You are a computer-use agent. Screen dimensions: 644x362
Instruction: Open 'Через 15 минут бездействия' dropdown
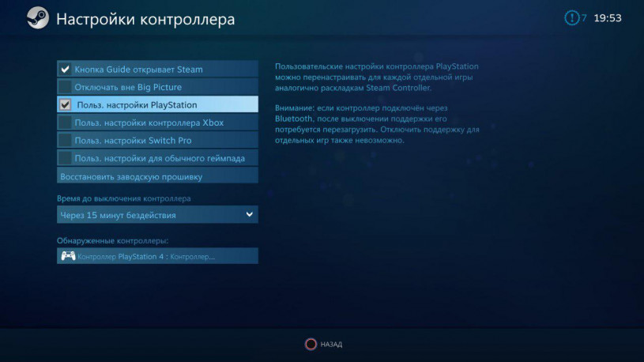click(x=150, y=215)
